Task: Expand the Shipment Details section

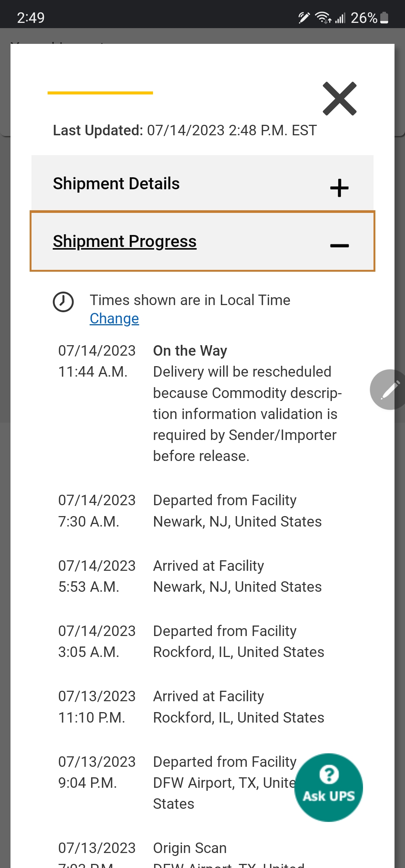Action: pos(202,183)
